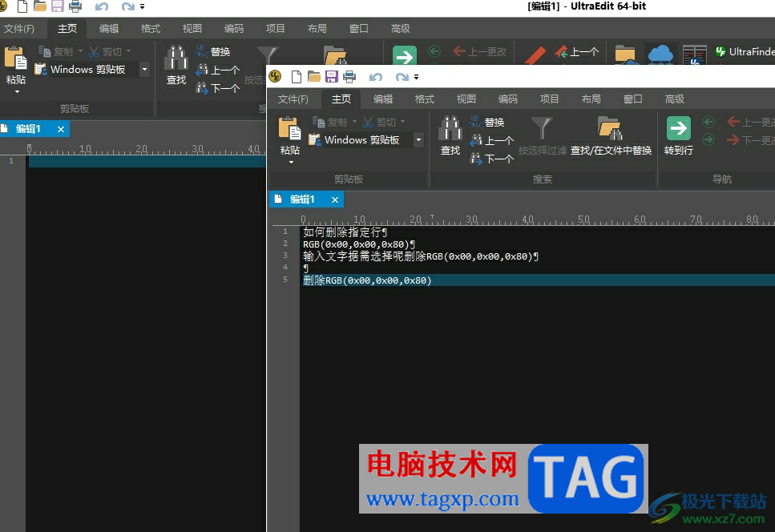This screenshot has height=532, width=775.
Task: Click Undo in back window toolbar
Action: [102, 7]
